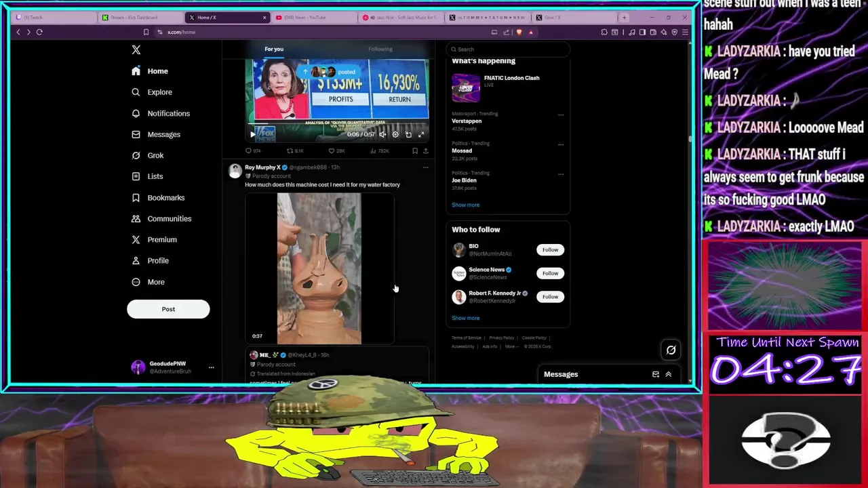
Task: Click the Post button
Action: coord(168,309)
